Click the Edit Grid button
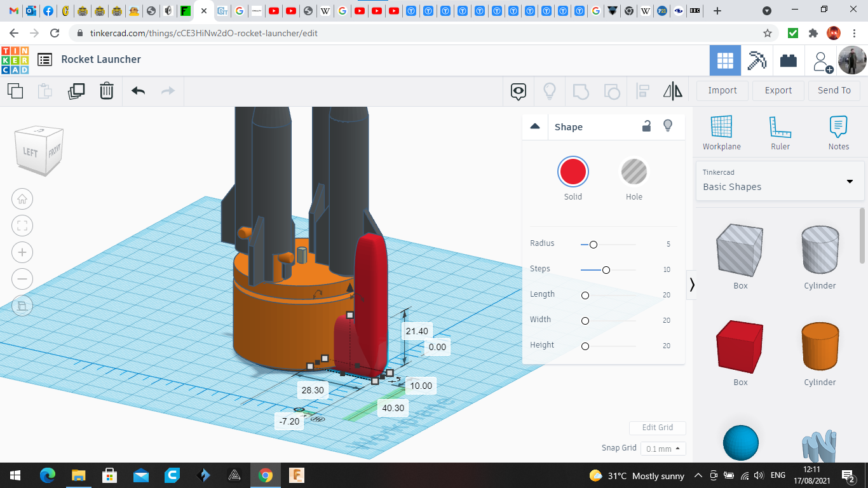 [x=657, y=428]
